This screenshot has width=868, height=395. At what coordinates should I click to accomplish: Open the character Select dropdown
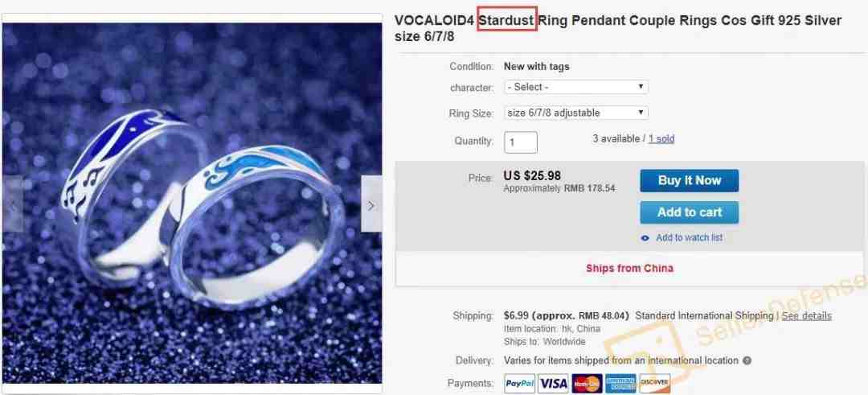[x=575, y=87]
